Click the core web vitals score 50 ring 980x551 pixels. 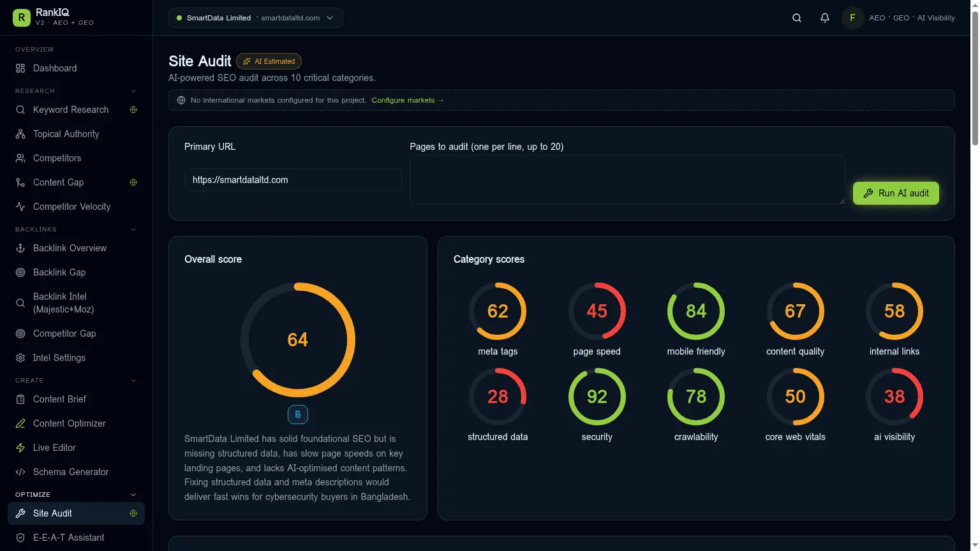click(x=796, y=397)
